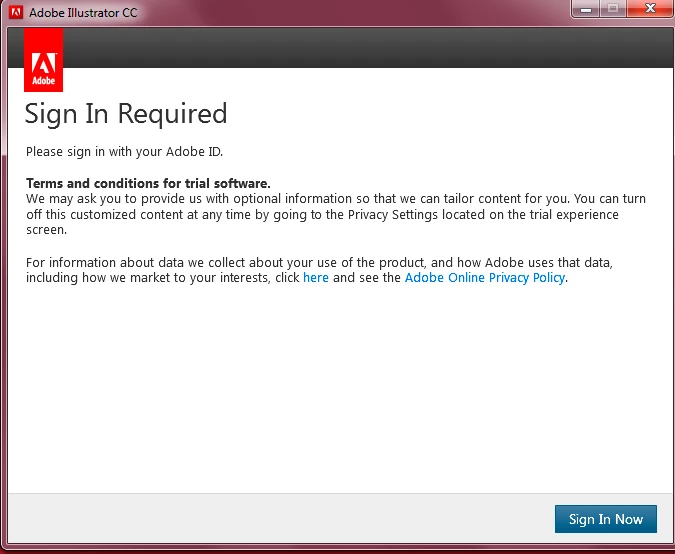Click the 'Sign In Required' heading
The image size is (675, 554).
(x=126, y=114)
